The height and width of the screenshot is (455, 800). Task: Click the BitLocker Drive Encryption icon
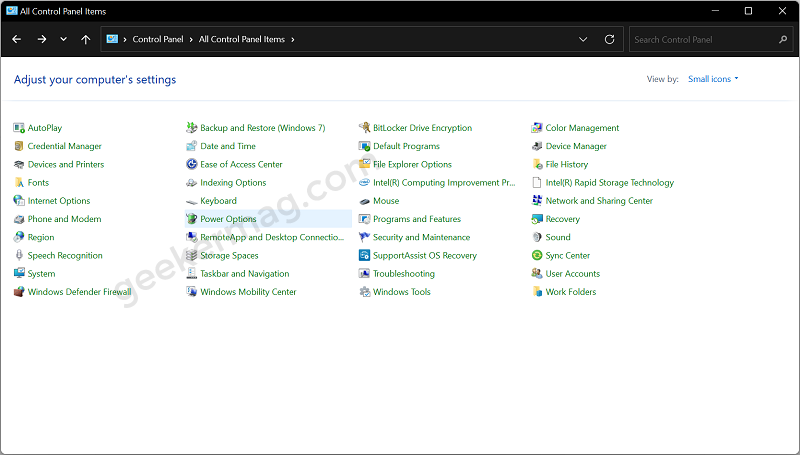364,128
